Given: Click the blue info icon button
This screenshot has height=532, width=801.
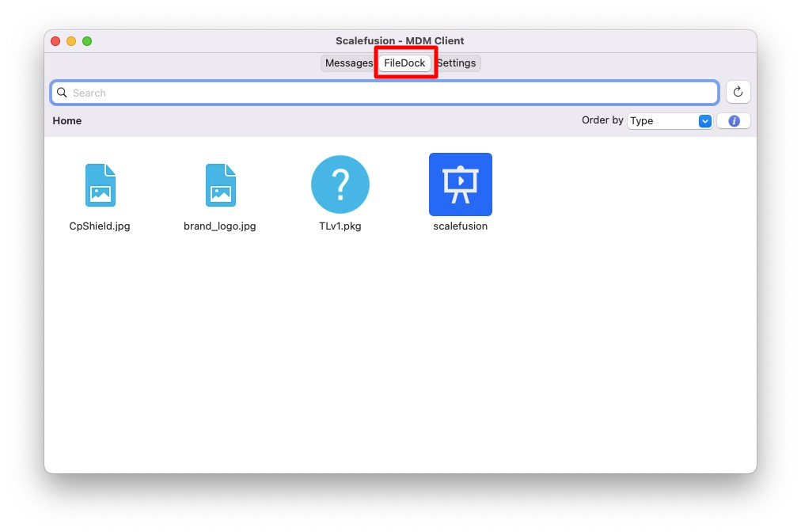Looking at the screenshot, I should tap(734, 121).
